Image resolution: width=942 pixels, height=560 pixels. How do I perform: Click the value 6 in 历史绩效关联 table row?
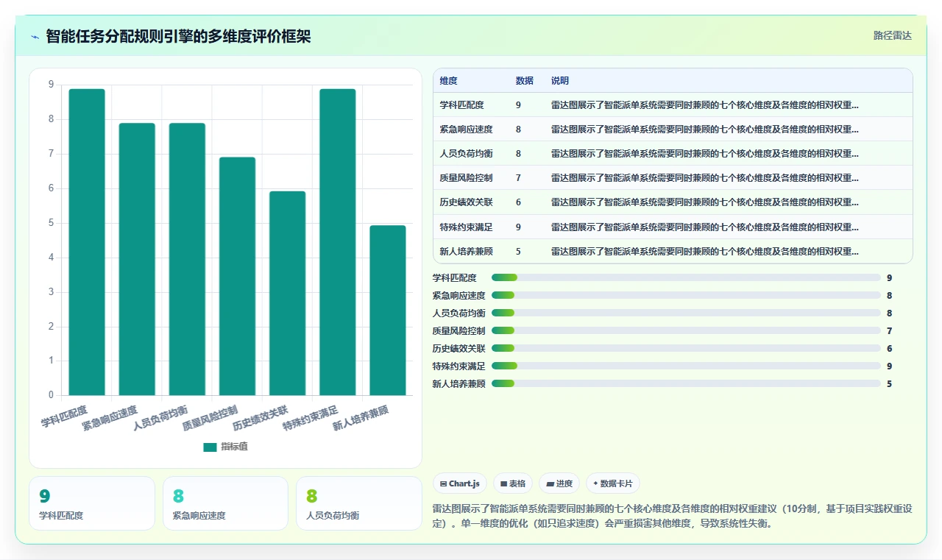click(518, 202)
